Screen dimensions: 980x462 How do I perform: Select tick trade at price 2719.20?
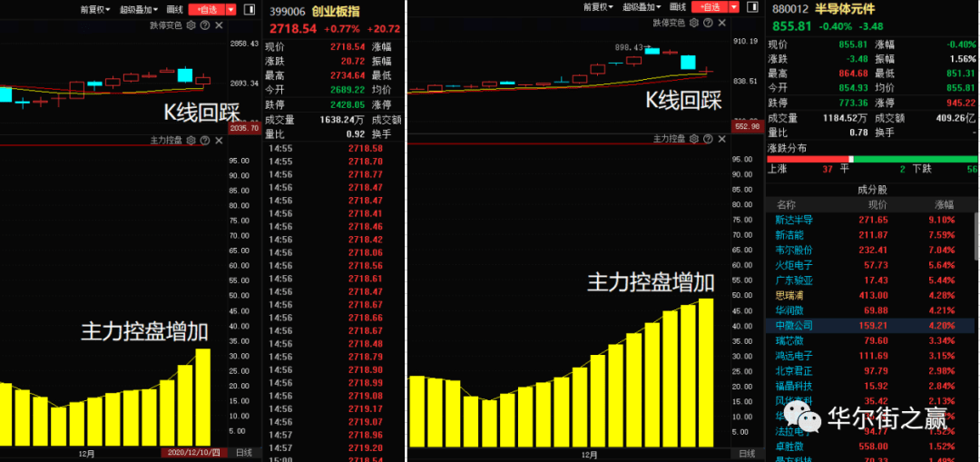(365, 447)
